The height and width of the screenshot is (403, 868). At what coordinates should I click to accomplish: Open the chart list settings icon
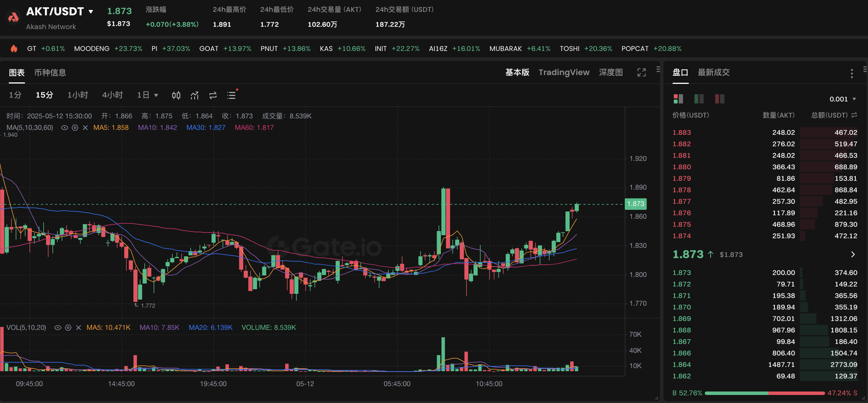click(231, 95)
